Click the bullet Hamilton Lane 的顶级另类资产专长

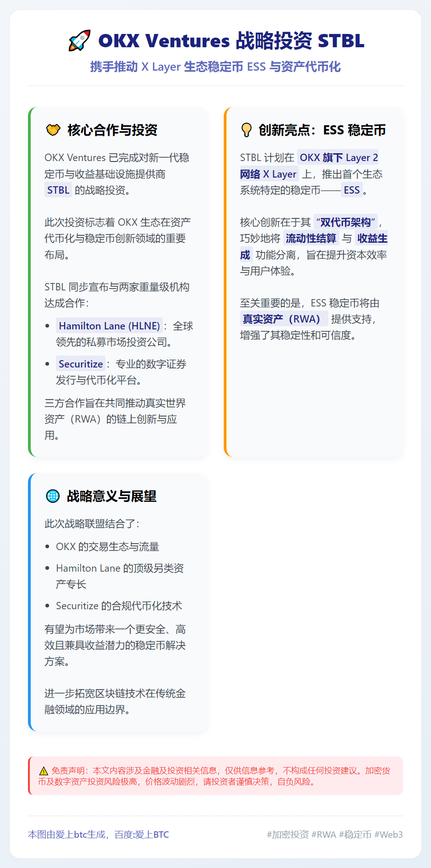click(120, 576)
